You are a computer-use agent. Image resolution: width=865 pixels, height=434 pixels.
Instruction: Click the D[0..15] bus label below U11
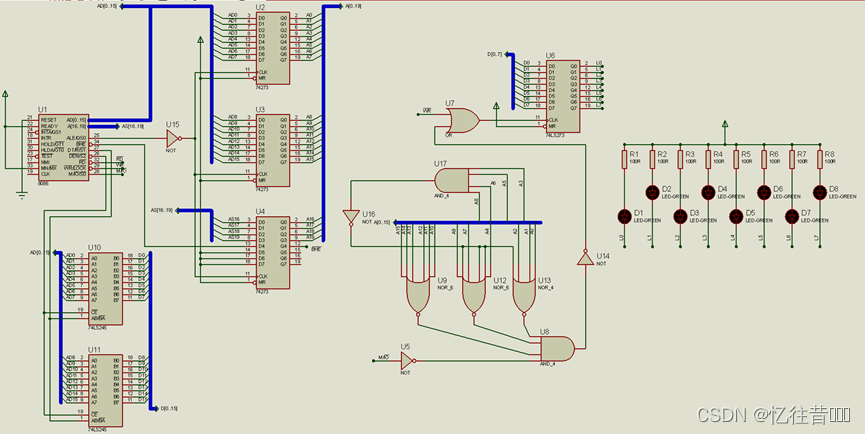coord(169,409)
